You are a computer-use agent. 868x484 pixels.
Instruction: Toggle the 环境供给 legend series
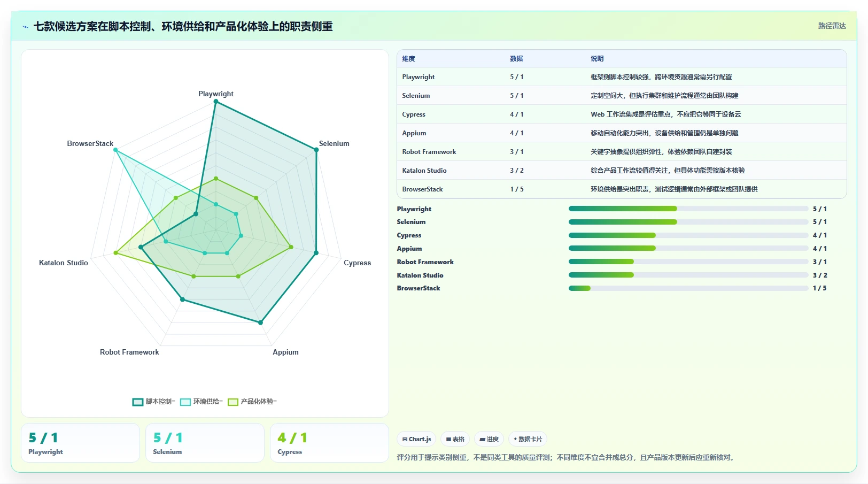point(201,402)
